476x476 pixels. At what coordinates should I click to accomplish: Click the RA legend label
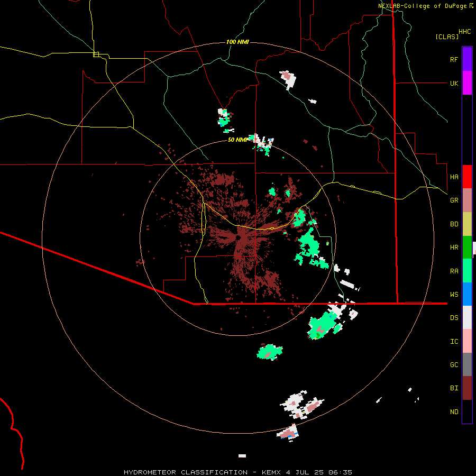(454, 271)
